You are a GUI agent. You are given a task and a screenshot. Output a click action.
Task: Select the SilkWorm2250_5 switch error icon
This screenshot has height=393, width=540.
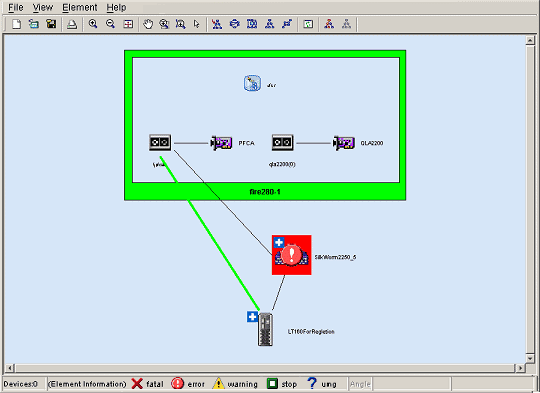pos(291,255)
